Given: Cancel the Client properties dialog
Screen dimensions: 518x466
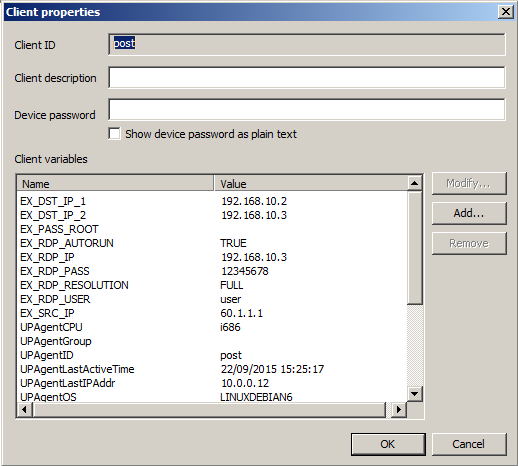Looking at the screenshot, I should coord(469,444).
